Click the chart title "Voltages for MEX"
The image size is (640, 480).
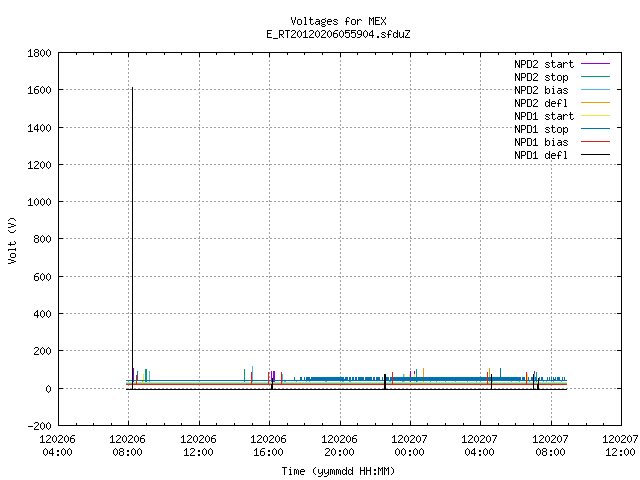(x=338, y=21)
